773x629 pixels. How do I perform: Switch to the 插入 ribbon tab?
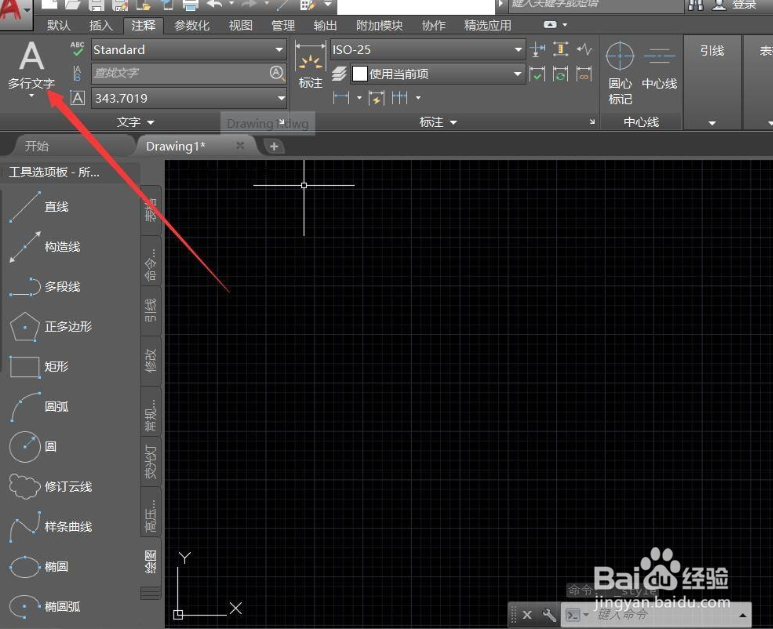pyautogui.click(x=101, y=25)
